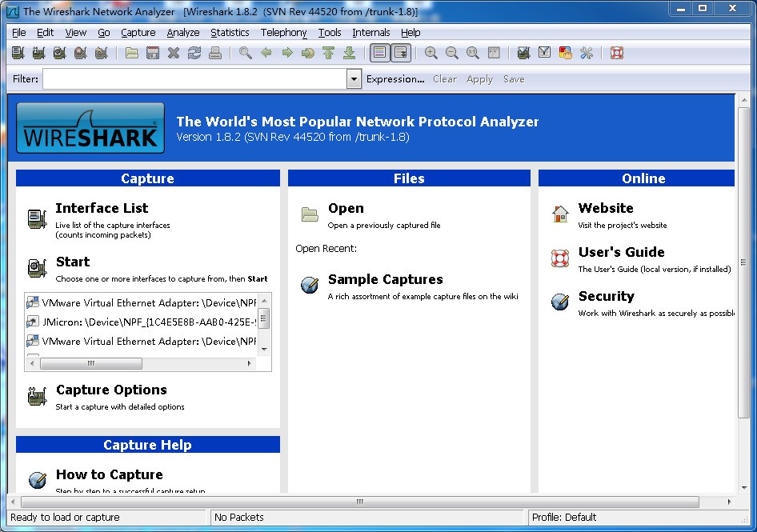Open Sample Captures from the Files section
757x532 pixels.
pos(384,279)
